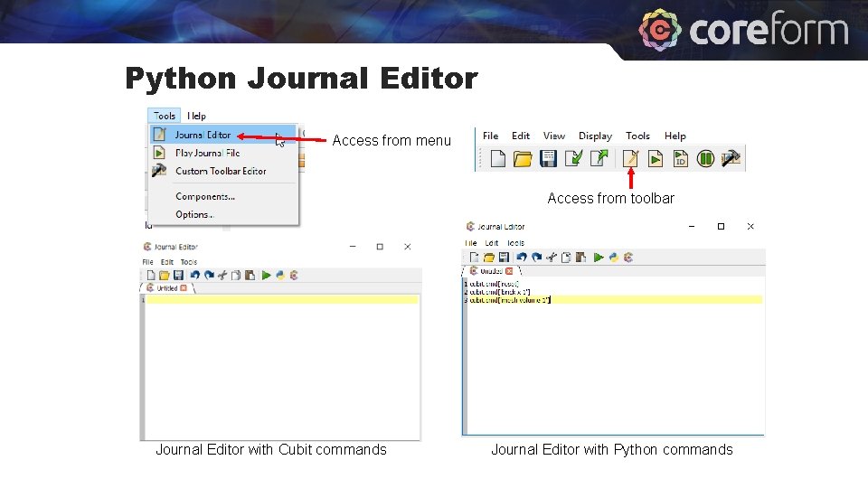This screenshot has height=488, width=868.
Task: Click Cut scissors in Python-commands Journal Editor
Action: (x=552, y=258)
